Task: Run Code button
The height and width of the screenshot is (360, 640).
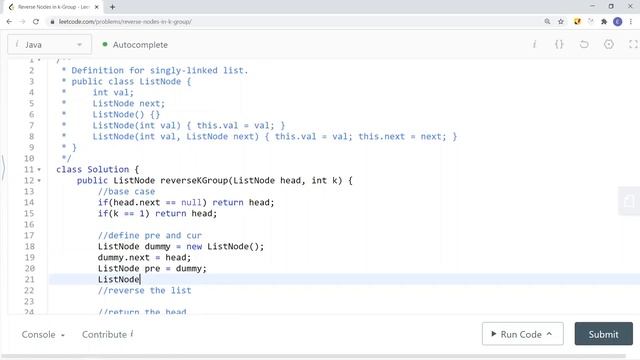Action: pyautogui.click(x=522, y=334)
